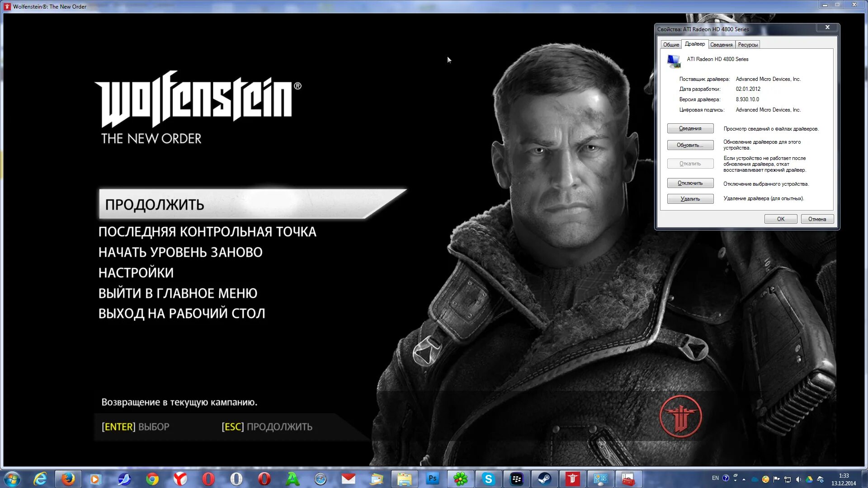The height and width of the screenshot is (488, 868).
Task: Confirm with OK in properties dialog
Action: (x=781, y=219)
